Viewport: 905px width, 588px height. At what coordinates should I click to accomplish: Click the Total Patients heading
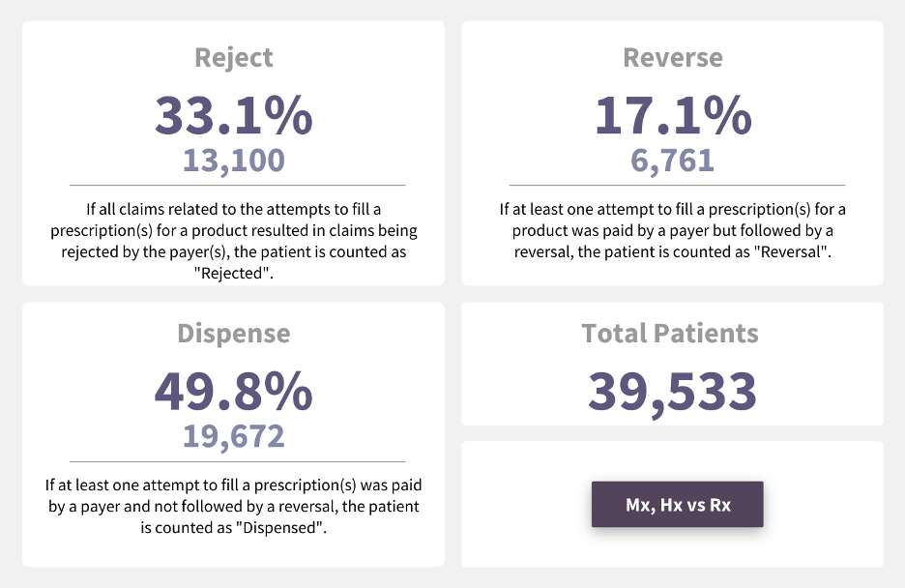point(670,334)
